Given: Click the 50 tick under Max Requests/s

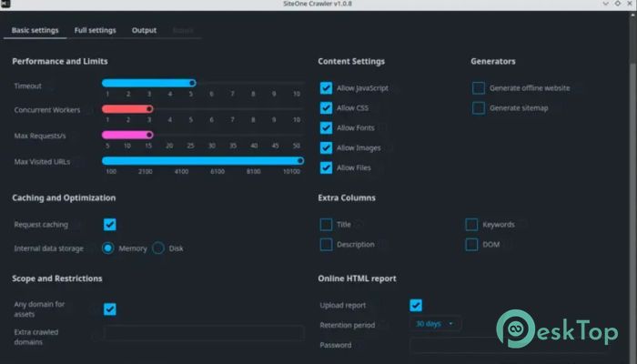Looking at the screenshot, I should click(296, 146).
